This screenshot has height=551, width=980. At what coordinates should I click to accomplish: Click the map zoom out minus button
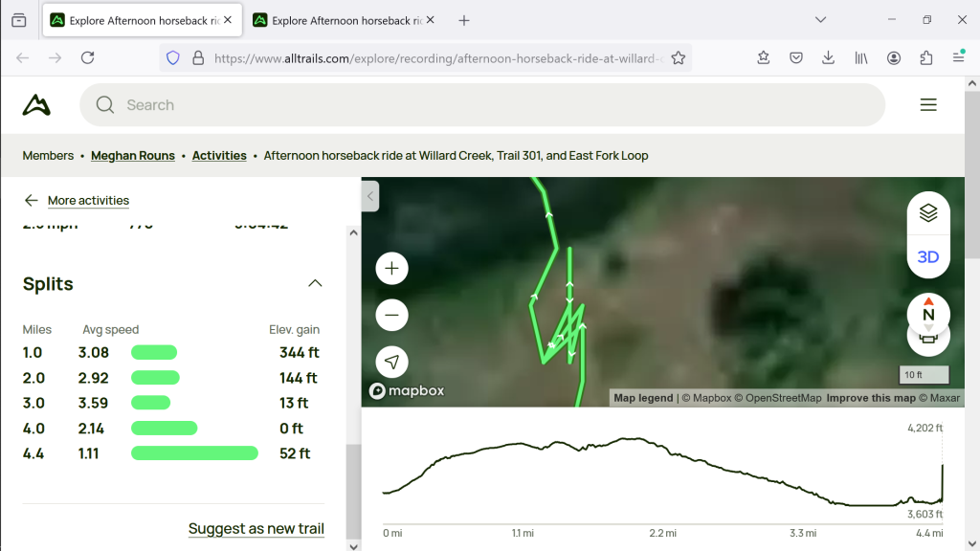(x=391, y=315)
